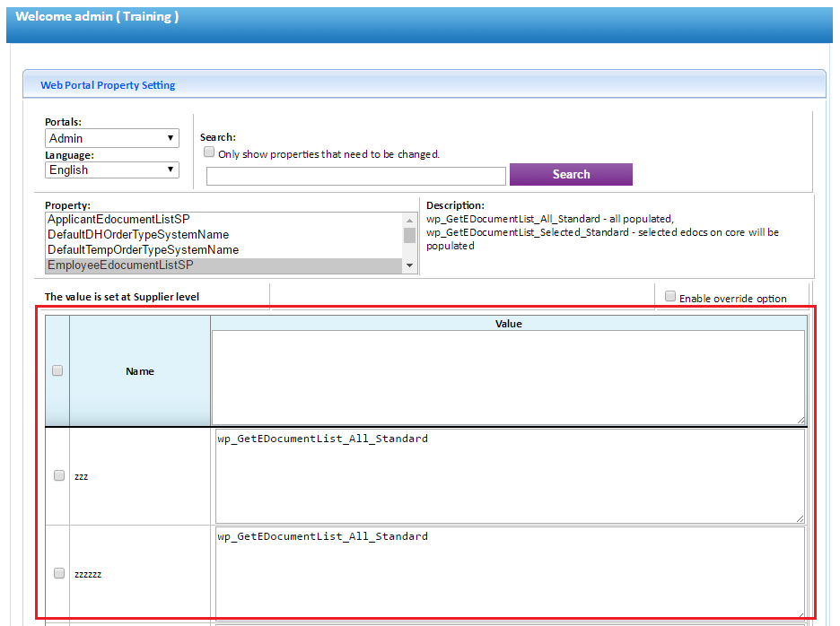Tick the select-all checkbox beside Name header
The image size is (840, 626).
pos(57,370)
